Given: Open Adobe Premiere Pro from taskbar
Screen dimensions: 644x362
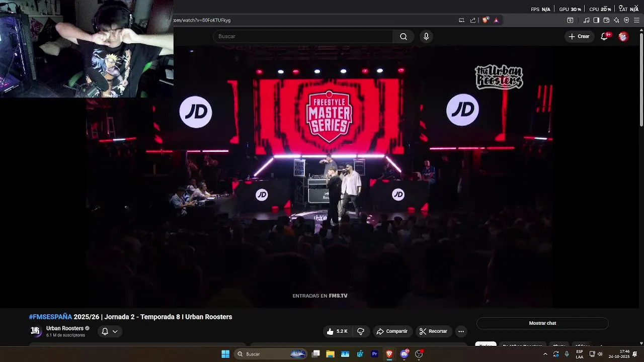Looking at the screenshot, I should coord(374,354).
